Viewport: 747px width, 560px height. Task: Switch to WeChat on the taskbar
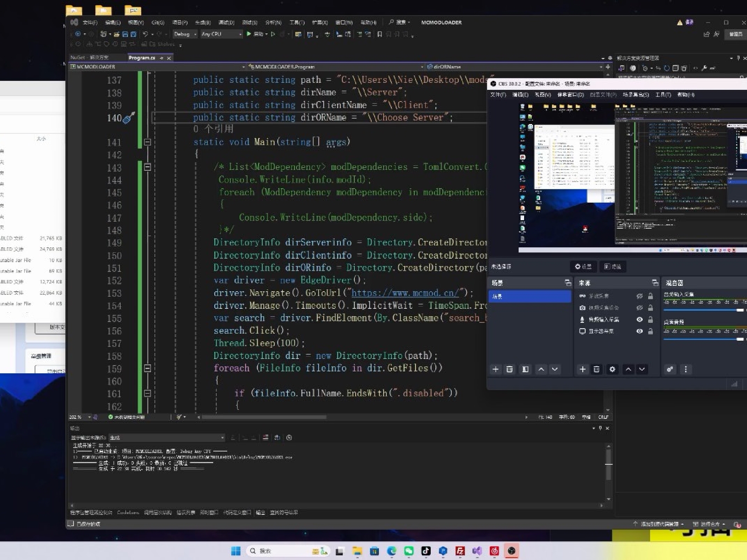(x=409, y=551)
